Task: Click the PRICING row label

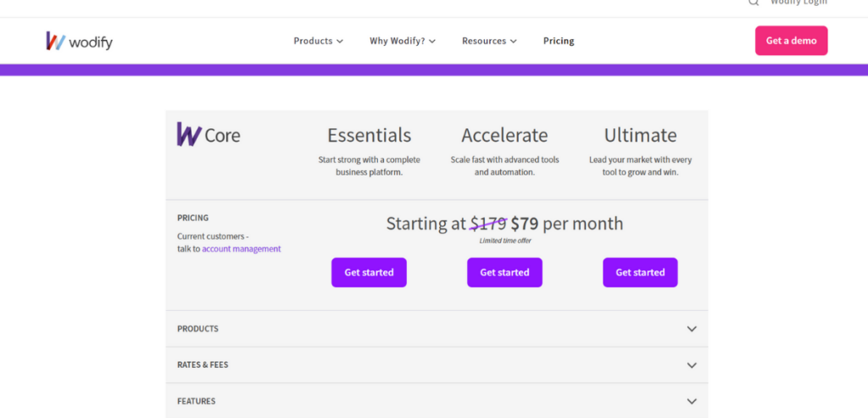Action: pos(192,218)
